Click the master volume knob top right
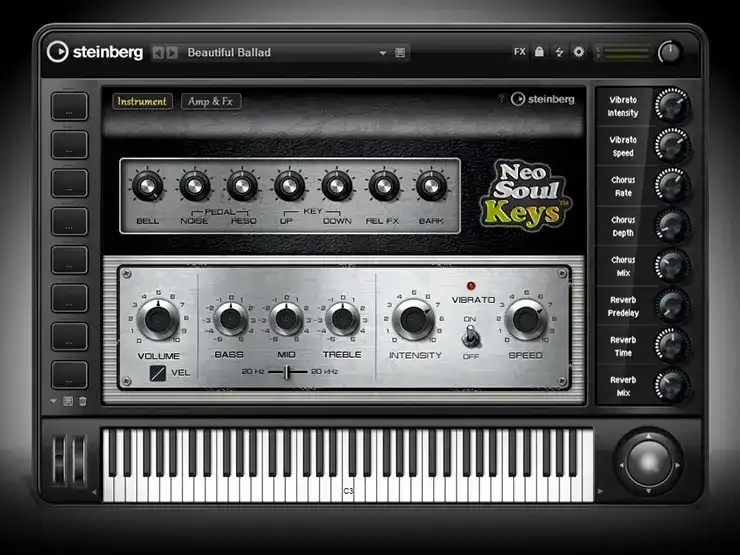 click(670, 52)
